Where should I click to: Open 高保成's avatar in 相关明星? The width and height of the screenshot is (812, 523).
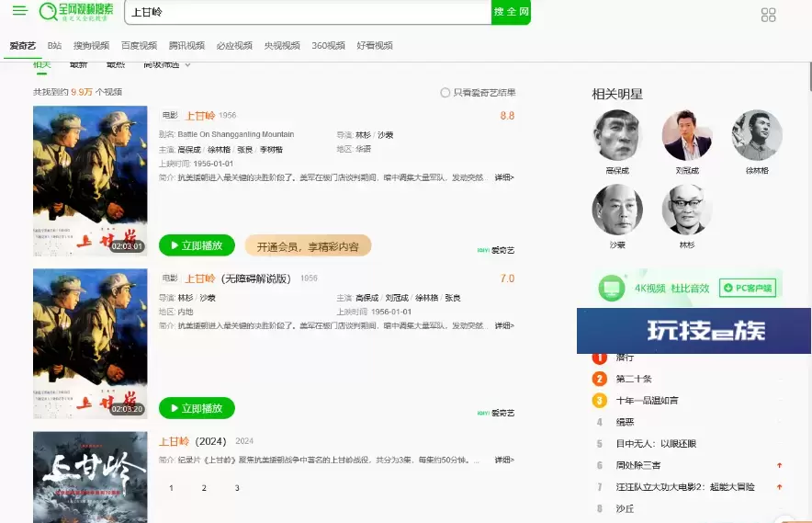coord(617,135)
